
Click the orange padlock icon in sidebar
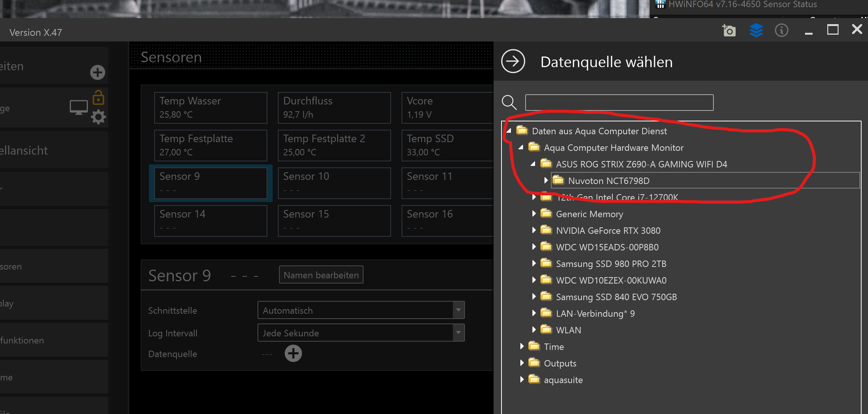click(x=98, y=98)
